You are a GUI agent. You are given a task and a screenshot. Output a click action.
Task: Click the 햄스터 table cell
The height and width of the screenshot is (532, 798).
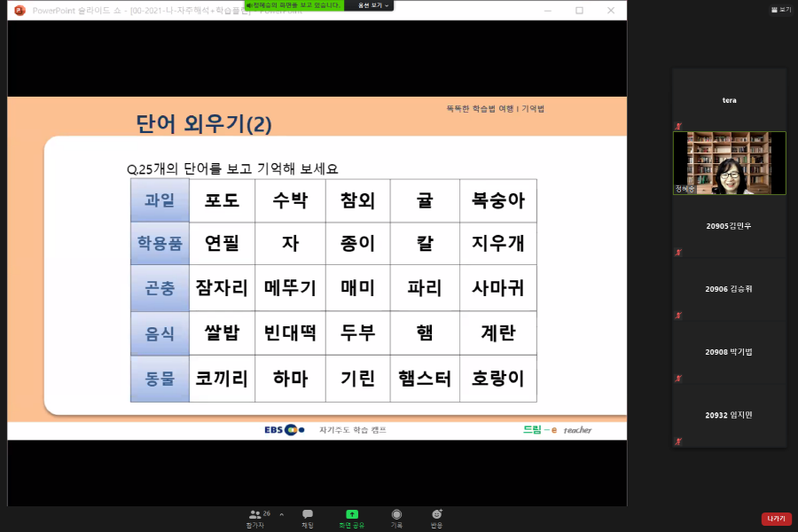coord(425,379)
